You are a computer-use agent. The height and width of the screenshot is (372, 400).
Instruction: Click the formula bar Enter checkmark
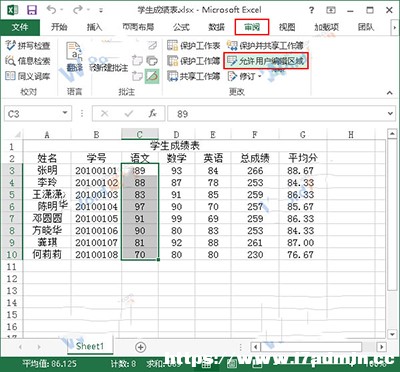129,114
